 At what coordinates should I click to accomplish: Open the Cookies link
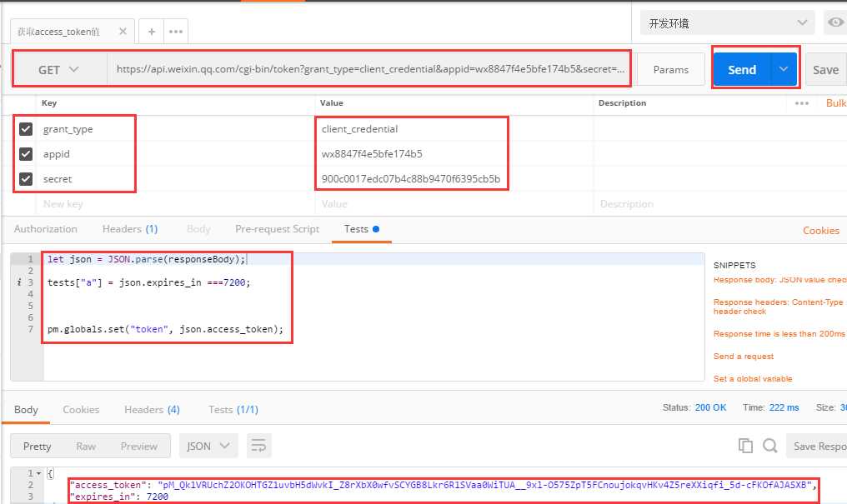[821, 231]
